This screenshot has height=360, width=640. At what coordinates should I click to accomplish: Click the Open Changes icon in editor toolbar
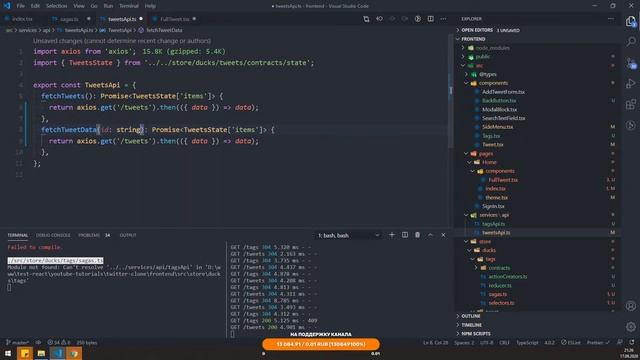point(366,19)
